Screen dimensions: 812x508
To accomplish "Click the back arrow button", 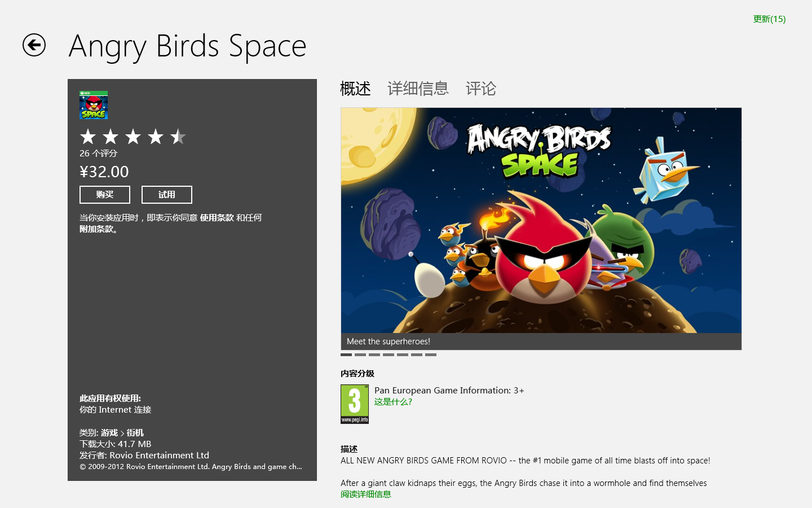I will pyautogui.click(x=34, y=45).
